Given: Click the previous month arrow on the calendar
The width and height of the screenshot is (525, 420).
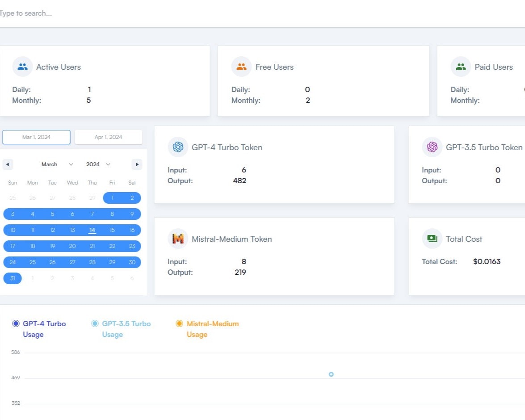Looking at the screenshot, I should point(8,164).
